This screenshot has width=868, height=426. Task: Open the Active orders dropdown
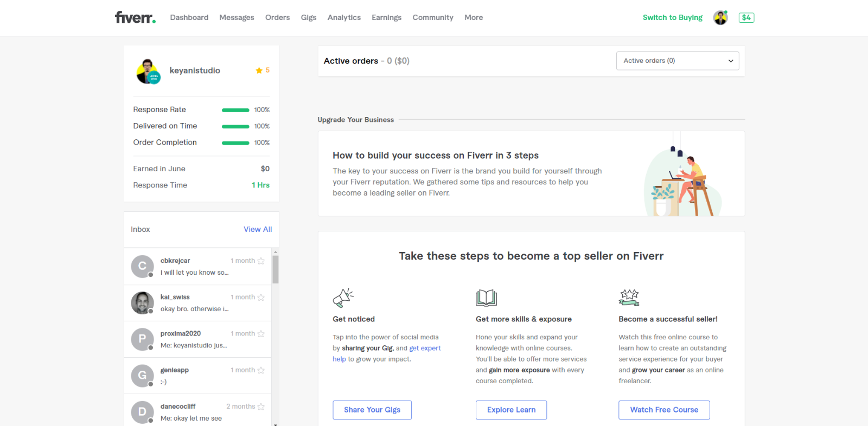pyautogui.click(x=678, y=61)
